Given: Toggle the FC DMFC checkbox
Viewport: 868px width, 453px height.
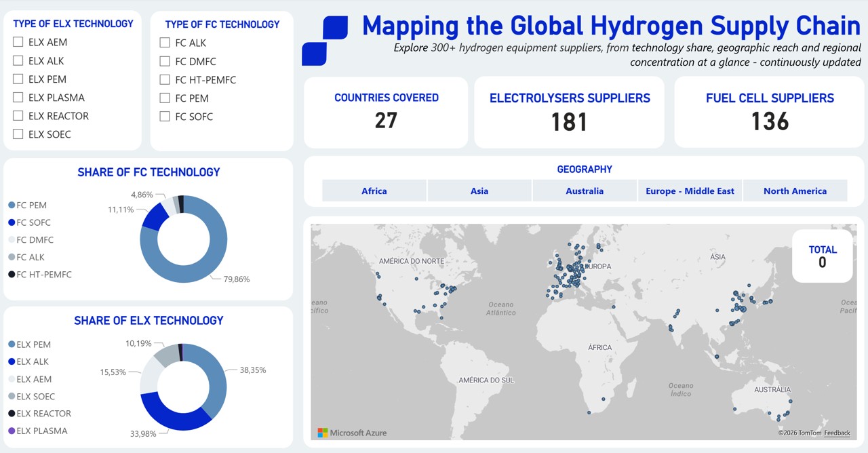Looking at the screenshot, I should point(165,62).
